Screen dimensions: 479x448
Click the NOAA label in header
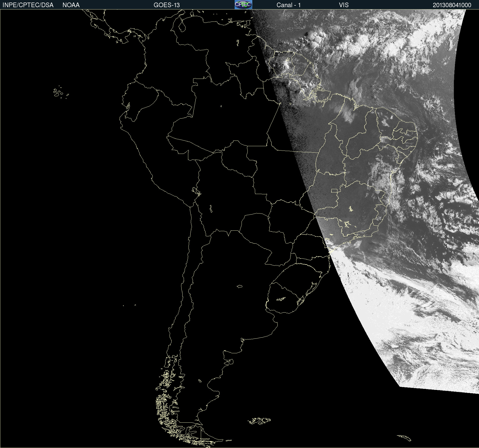71,5
